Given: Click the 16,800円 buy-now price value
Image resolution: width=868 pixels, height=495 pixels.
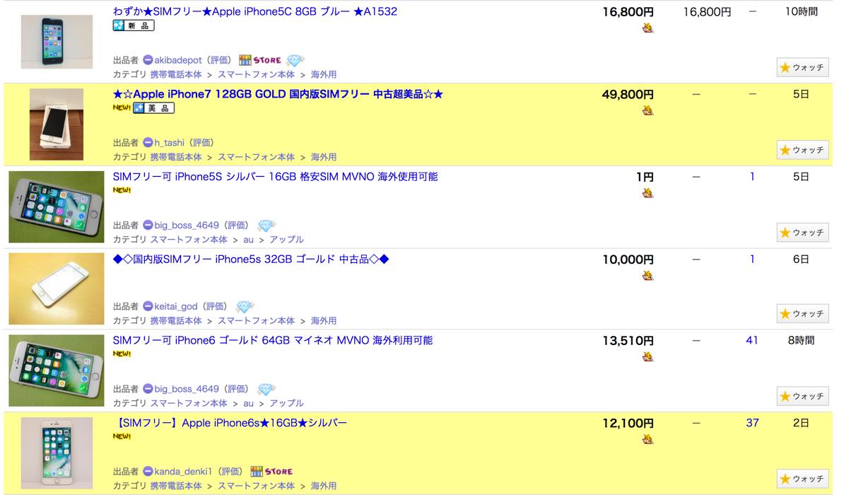Looking at the screenshot, I should (x=707, y=12).
